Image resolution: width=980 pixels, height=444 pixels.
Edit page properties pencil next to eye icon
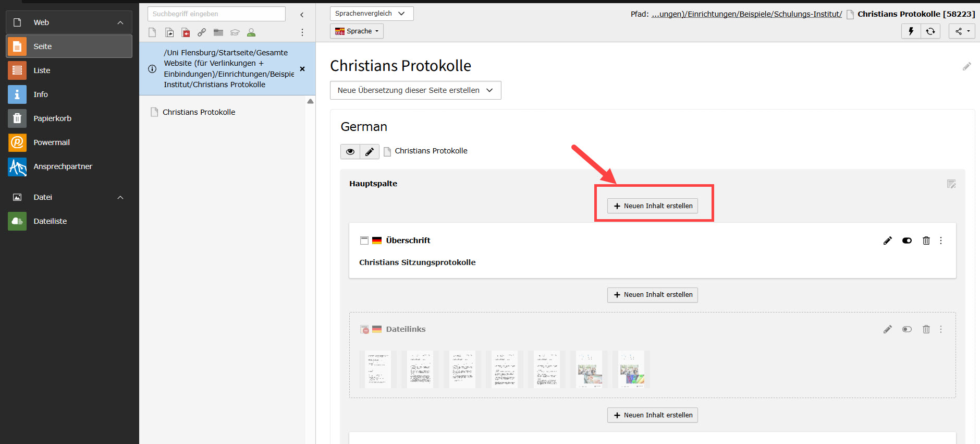(x=369, y=152)
